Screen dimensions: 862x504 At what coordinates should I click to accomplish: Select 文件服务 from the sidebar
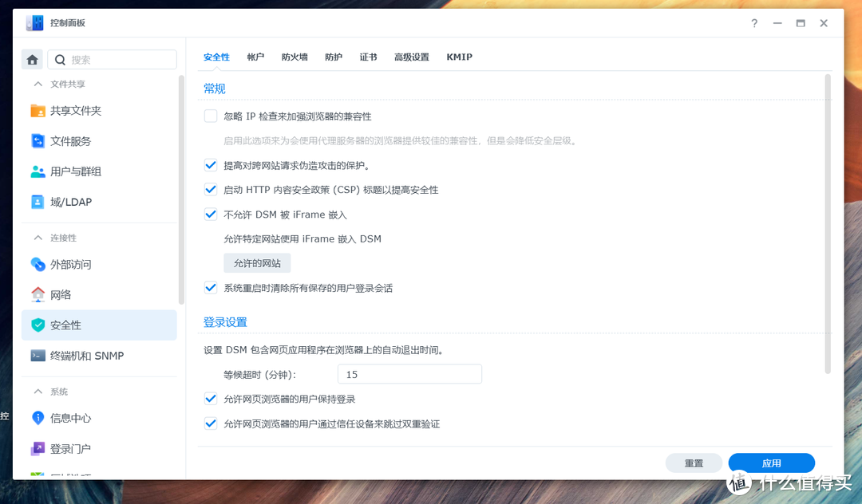click(72, 140)
